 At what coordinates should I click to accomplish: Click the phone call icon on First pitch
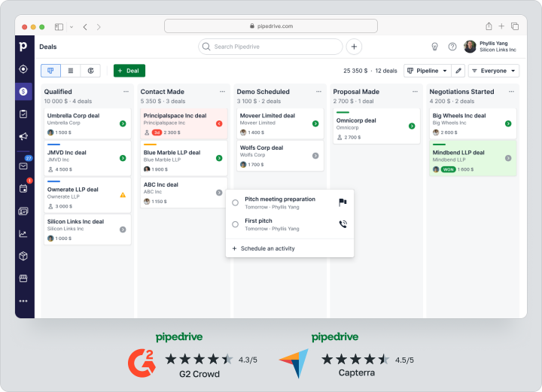(x=343, y=224)
